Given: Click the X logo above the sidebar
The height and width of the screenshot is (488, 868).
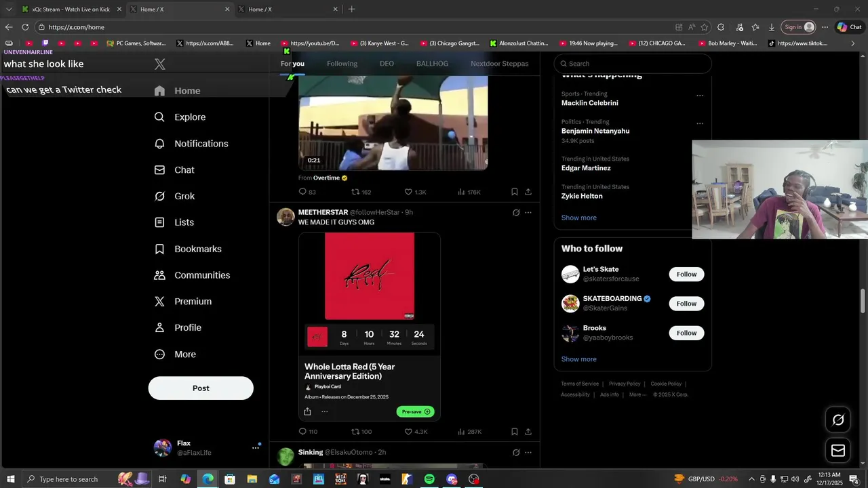Looking at the screenshot, I should click(159, 64).
